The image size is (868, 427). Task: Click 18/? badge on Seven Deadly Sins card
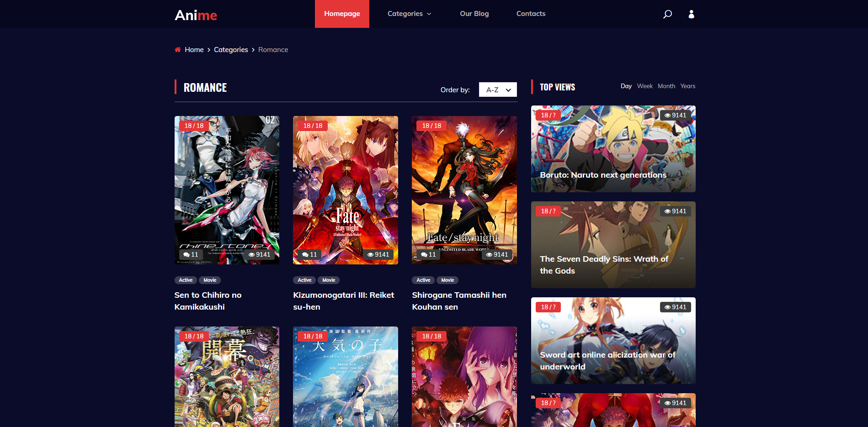[x=548, y=211]
